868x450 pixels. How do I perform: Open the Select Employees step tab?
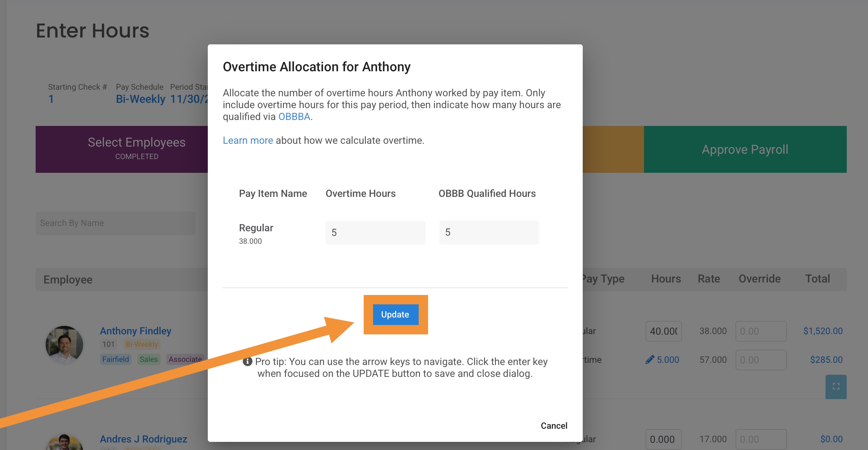tap(136, 149)
